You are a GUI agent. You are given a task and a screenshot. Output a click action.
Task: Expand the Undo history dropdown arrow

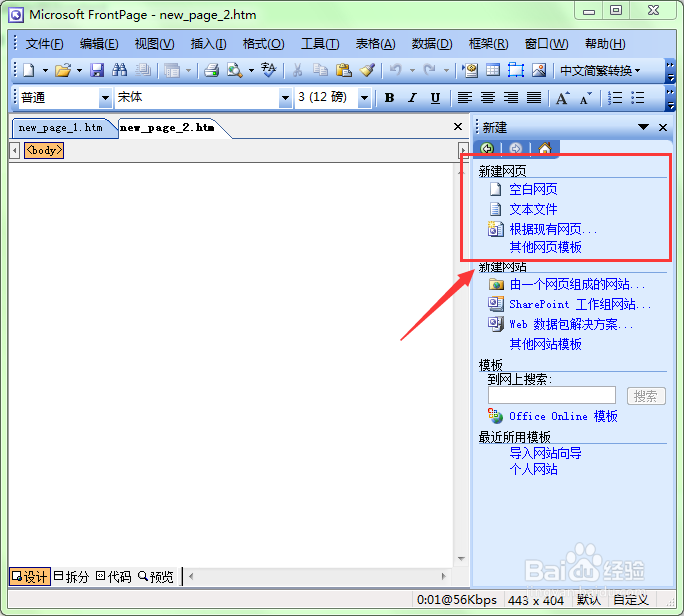[412, 70]
